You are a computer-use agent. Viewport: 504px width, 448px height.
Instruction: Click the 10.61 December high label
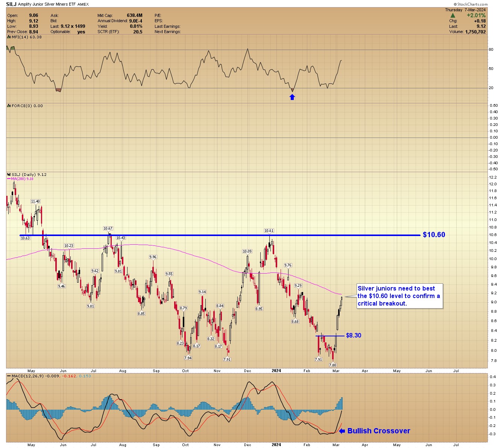(269, 231)
